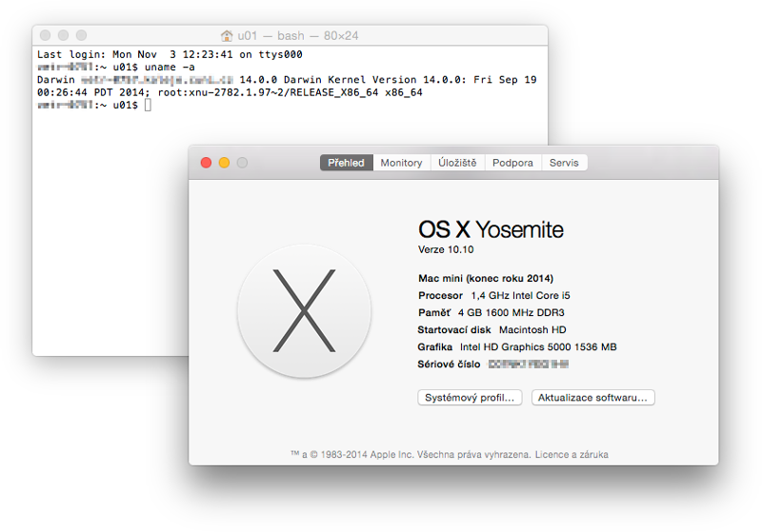Screen dimensions: 762x532
Task: Click the 'uname -a' command text
Action: pos(170,67)
